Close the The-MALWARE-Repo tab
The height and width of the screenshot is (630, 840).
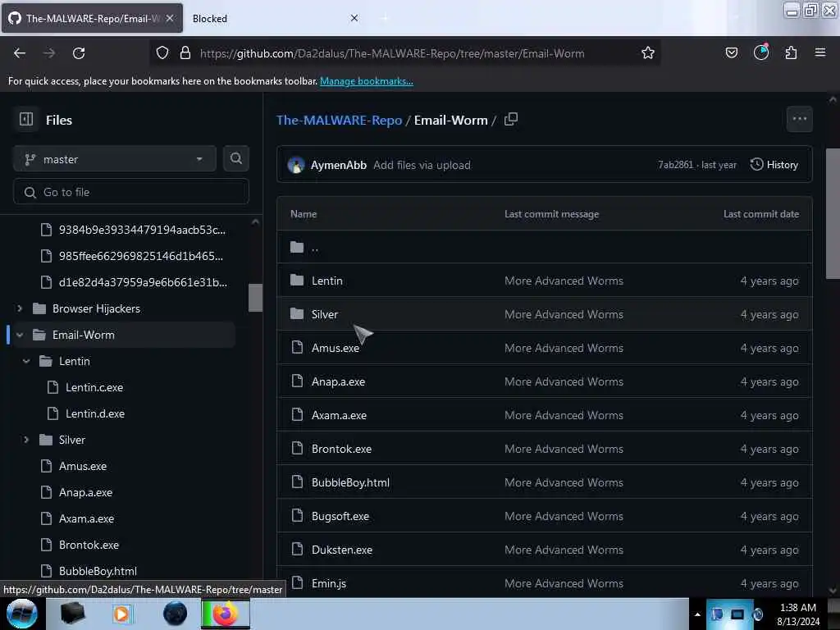click(170, 18)
